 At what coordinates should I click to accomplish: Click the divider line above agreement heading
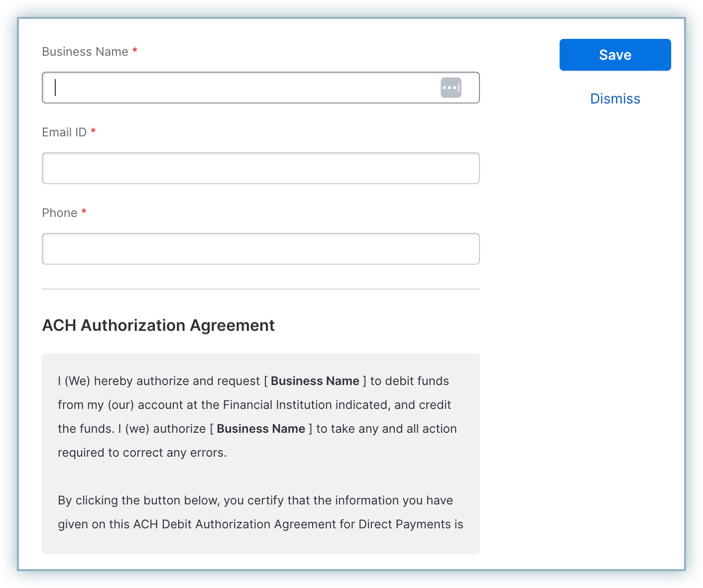pos(260,289)
